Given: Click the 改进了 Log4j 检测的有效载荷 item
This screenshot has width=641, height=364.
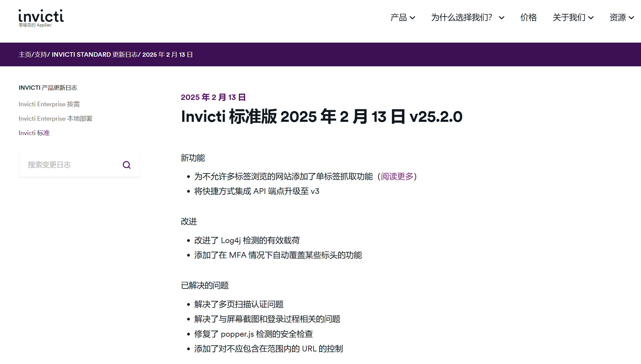Looking at the screenshot, I should (247, 240).
